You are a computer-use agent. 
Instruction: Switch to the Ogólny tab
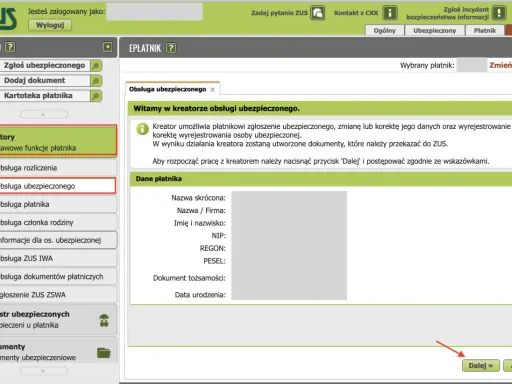tap(384, 30)
